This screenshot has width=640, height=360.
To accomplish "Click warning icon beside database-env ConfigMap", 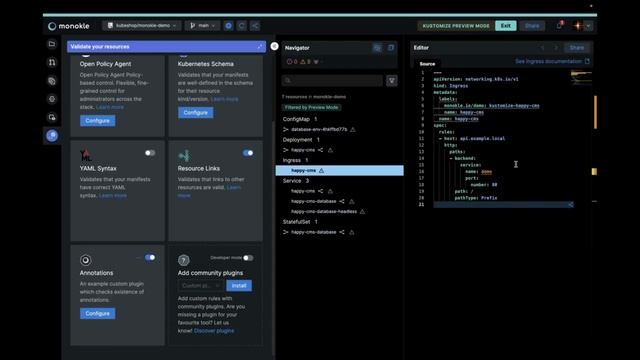I will [x=353, y=129].
